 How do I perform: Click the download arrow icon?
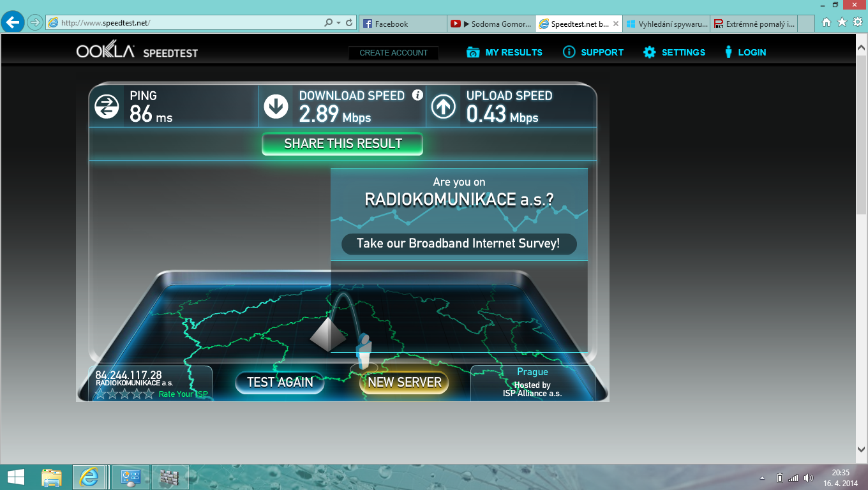click(x=276, y=107)
